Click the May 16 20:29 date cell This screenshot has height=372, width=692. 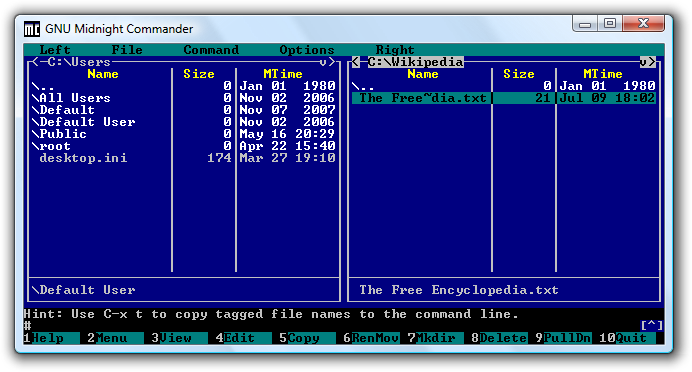click(x=287, y=134)
